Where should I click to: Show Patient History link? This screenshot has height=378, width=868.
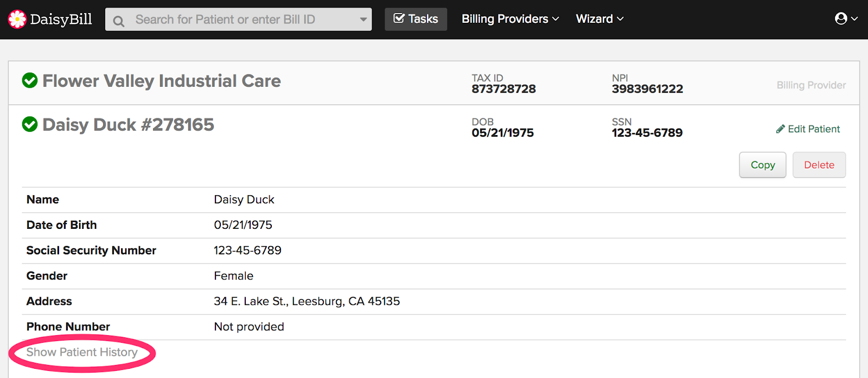pos(82,352)
